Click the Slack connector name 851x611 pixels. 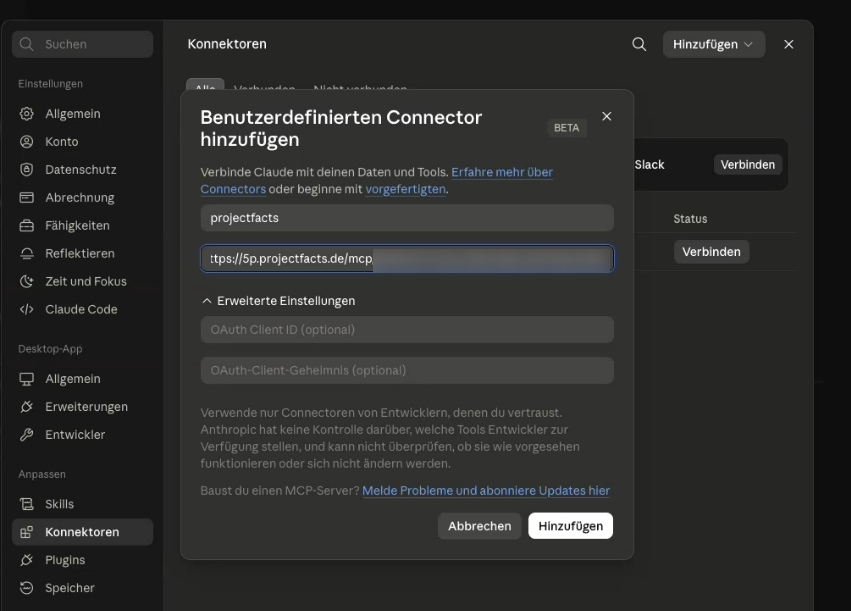(x=649, y=164)
